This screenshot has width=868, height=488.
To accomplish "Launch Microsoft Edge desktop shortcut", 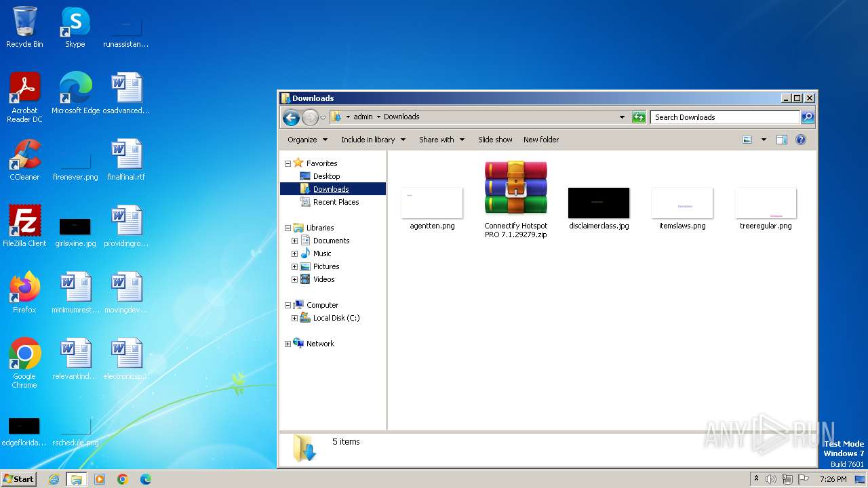I will (x=75, y=93).
